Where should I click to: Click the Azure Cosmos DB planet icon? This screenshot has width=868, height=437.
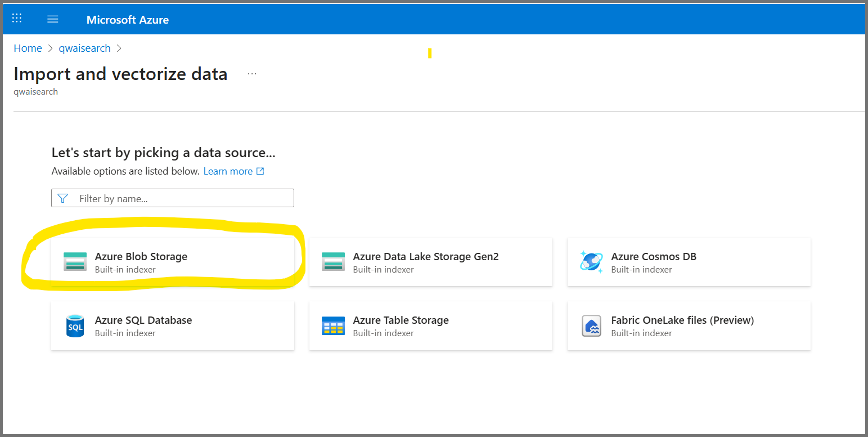pyautogui.click(x=591, y=262)
